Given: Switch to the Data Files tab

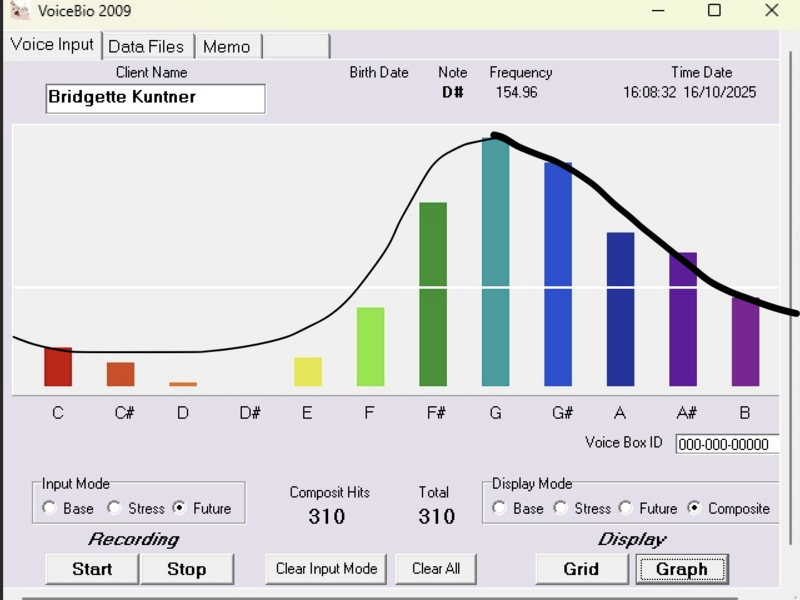Looking at the screenshot, I should [x=146, y=46].
